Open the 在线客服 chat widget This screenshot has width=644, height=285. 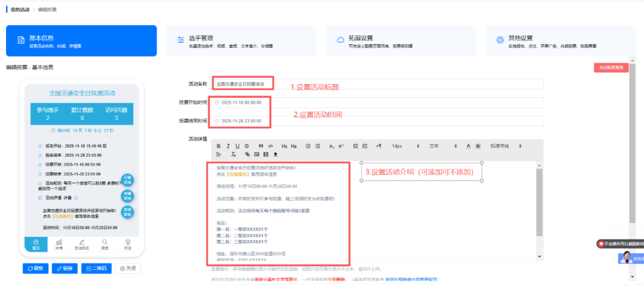point(631,258)
